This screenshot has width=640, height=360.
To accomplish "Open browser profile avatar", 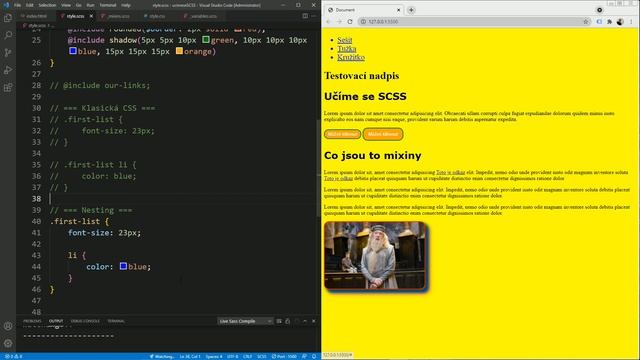I will click(620, 22).
